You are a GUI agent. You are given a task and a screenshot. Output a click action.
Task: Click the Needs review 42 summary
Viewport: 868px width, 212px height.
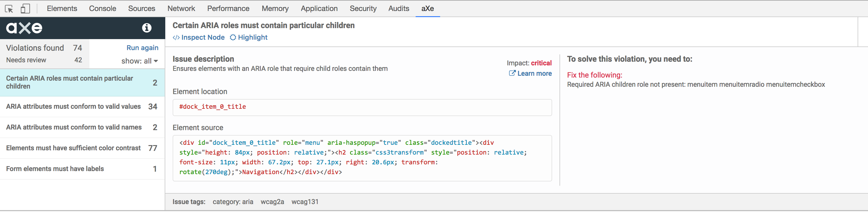tap(44, 60)
